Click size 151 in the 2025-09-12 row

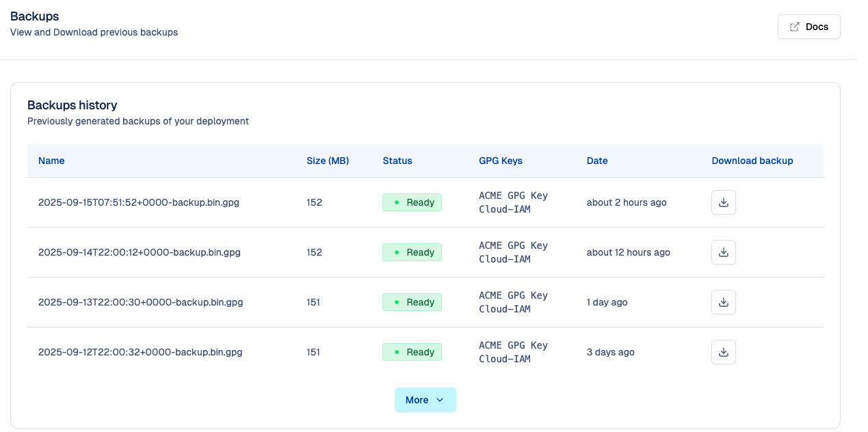tap(314, 352)
